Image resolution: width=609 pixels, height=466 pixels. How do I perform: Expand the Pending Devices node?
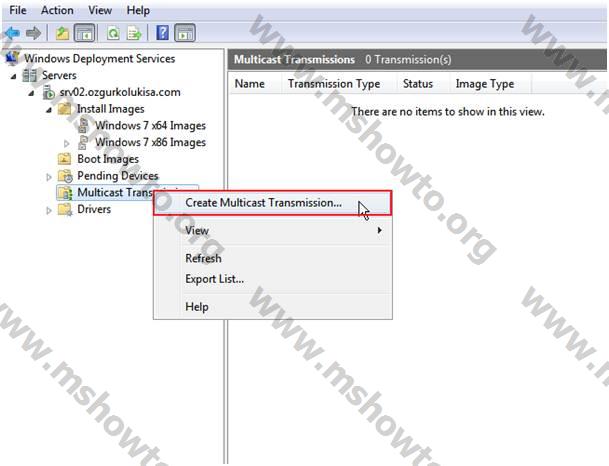pos(50,176)
